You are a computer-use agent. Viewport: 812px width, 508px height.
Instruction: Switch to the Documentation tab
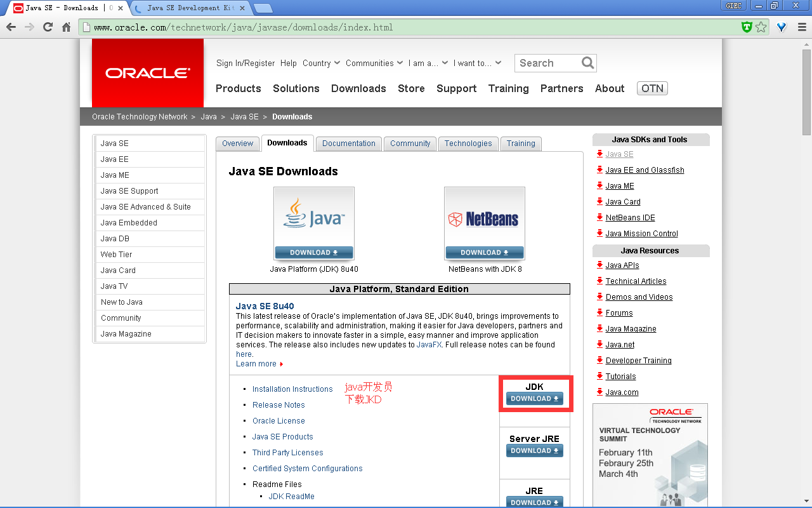[x=349, y=144]
